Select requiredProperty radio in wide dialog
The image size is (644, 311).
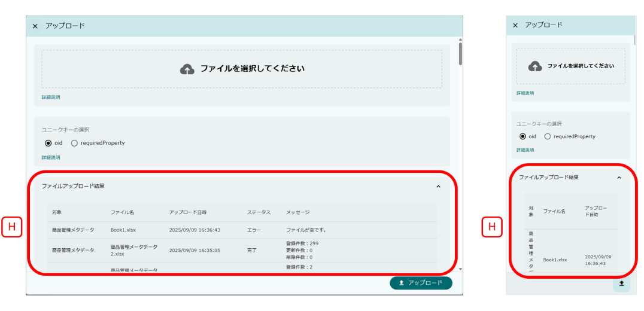click(x=75, y=143)
